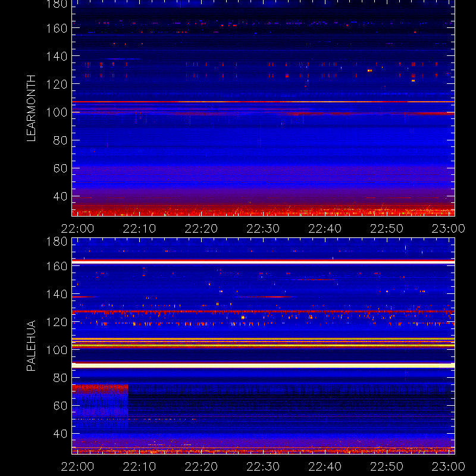Image resolution: width=476 pixels, height=476 pixels.
Task: Select the 120 frequency label on Learmonth plot
Action: click(57, 84)
